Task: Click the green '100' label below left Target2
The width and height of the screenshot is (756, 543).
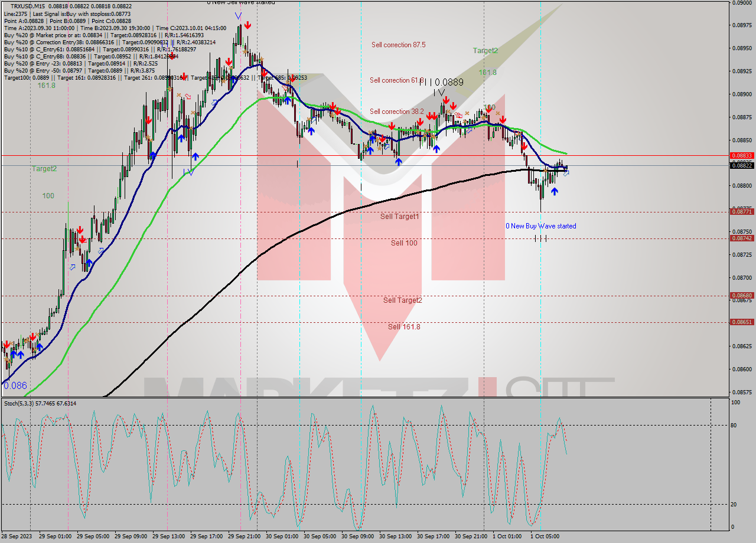Action: (48, 196)
